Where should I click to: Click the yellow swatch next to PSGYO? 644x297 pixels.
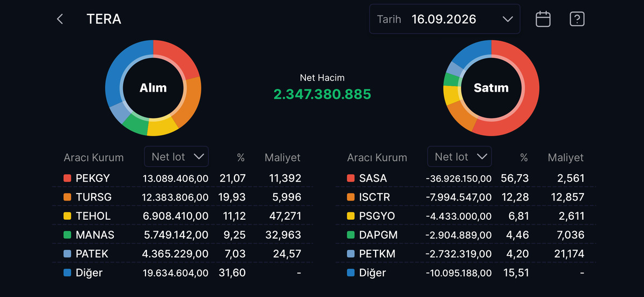[350, 216]
